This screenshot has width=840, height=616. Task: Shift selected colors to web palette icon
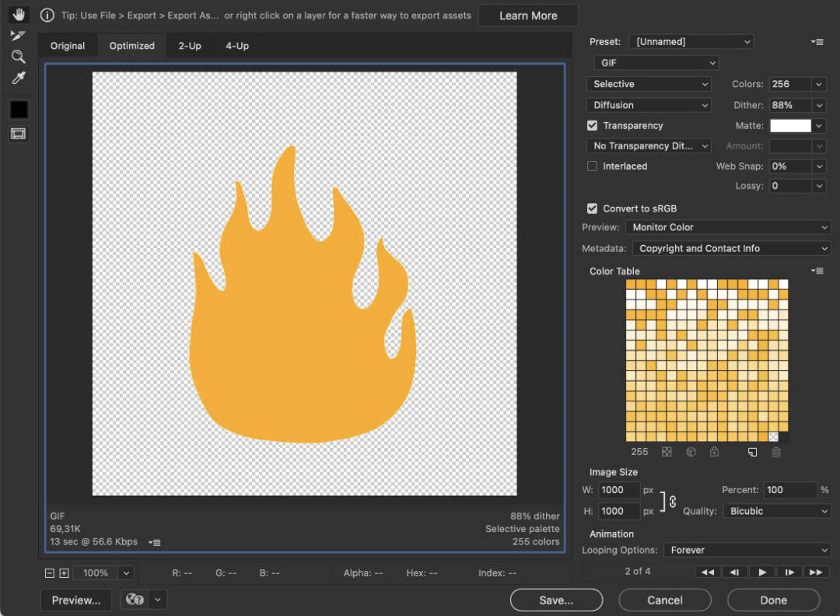click(x=691, y=452)
